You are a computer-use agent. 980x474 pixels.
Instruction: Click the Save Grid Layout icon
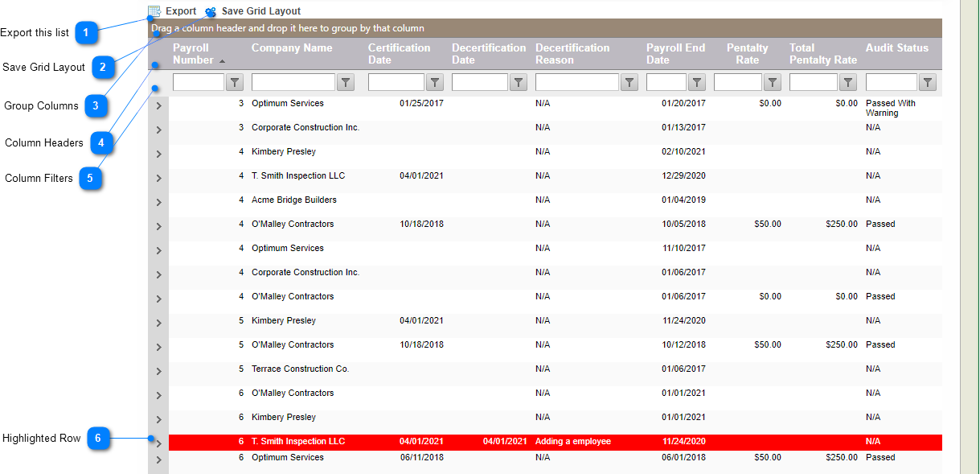[211, 12]
